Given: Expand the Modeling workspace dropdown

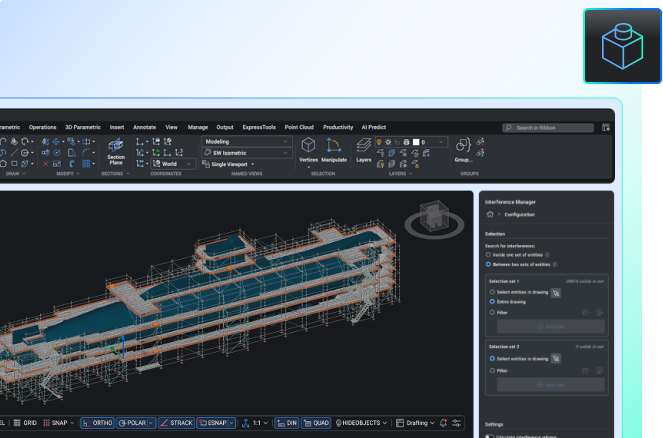Looking at the screenshot, I should 246,142.
